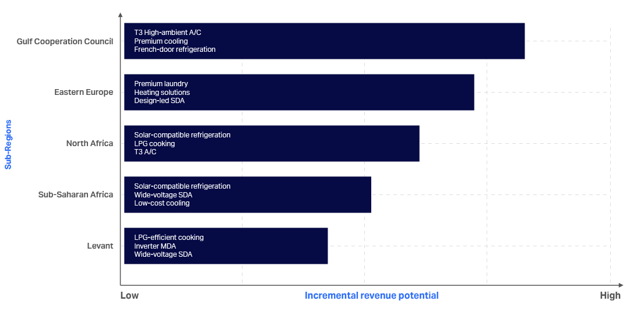Select the Sub-Saharan Africa axis label
The image size is (644, 315).
tap(75, 194)
